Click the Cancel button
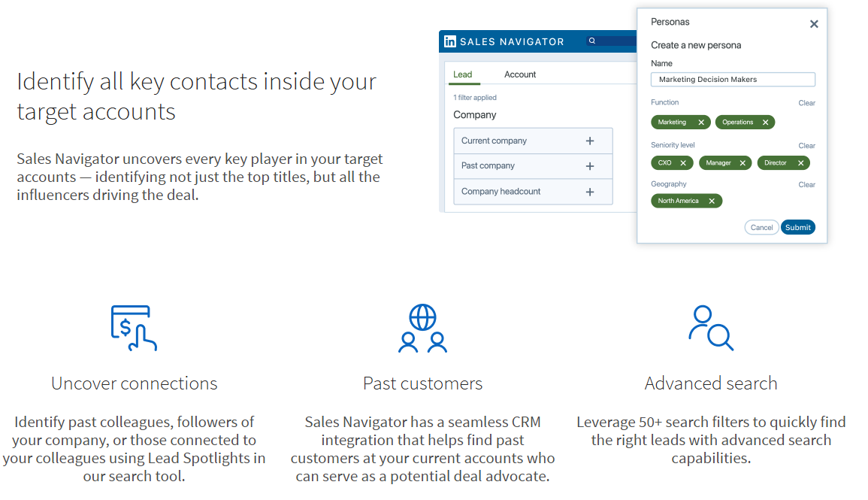 point(762,228)
